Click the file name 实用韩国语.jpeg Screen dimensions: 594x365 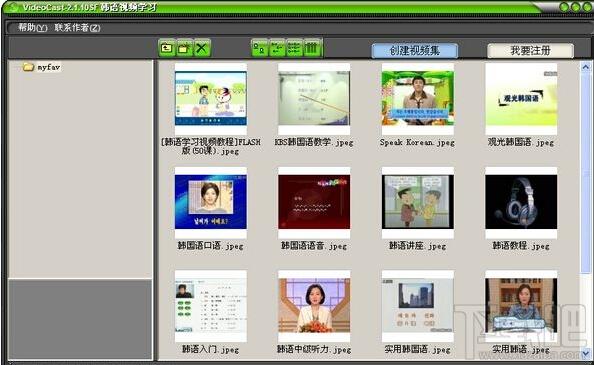pos(417,349)
